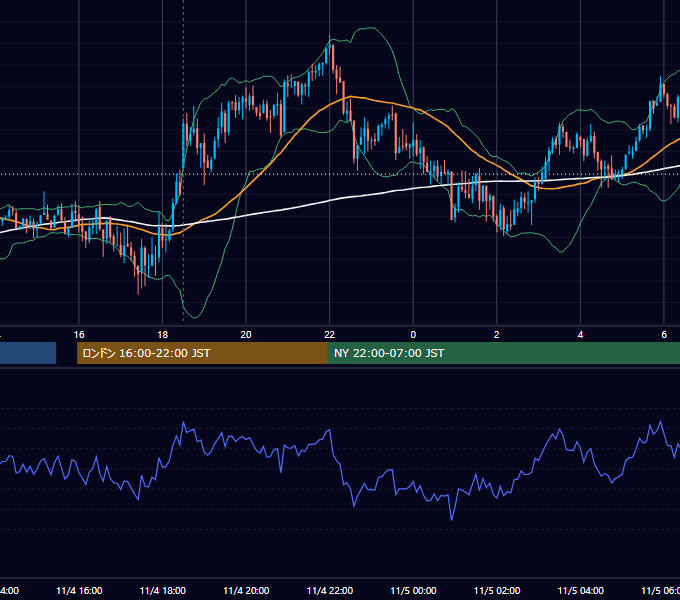
Task: Click the 11/5 04:00 time label
Action: coord(581,590)
